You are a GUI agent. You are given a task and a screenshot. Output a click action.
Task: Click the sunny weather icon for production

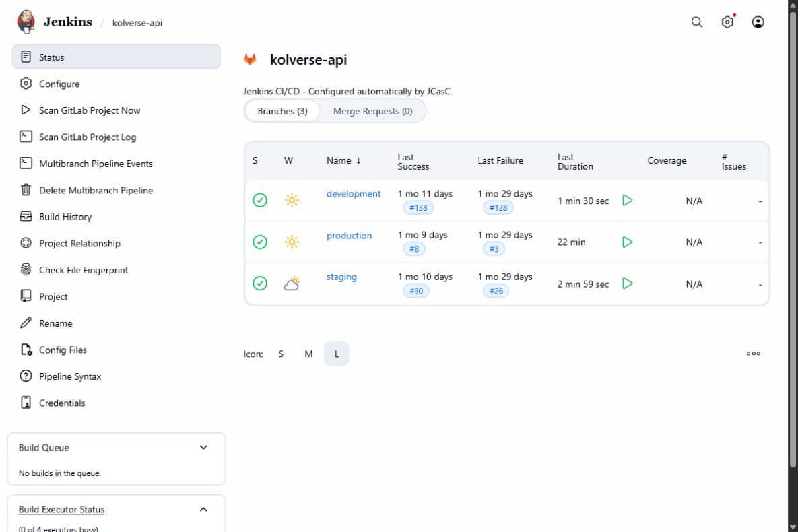click(292, 242)
